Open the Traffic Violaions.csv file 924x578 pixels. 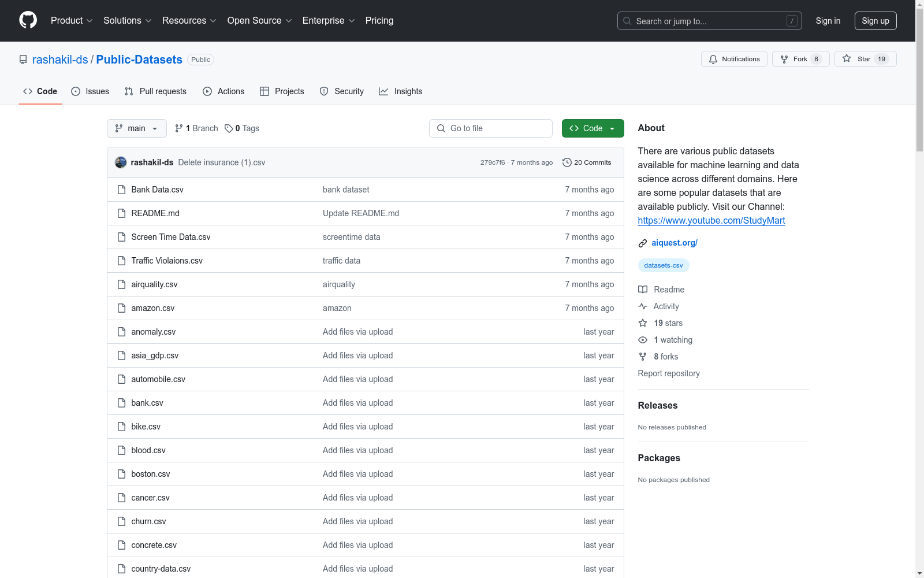point(167,261)
